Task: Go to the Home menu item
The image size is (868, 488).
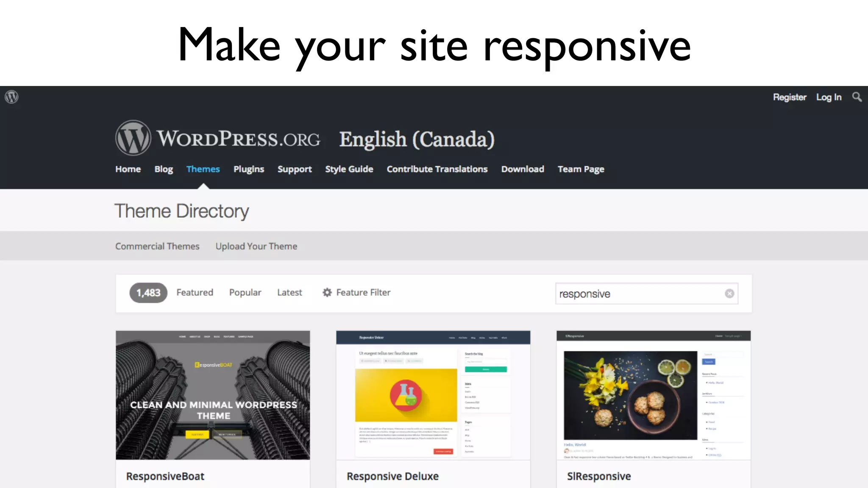Action: pos(128,169)
